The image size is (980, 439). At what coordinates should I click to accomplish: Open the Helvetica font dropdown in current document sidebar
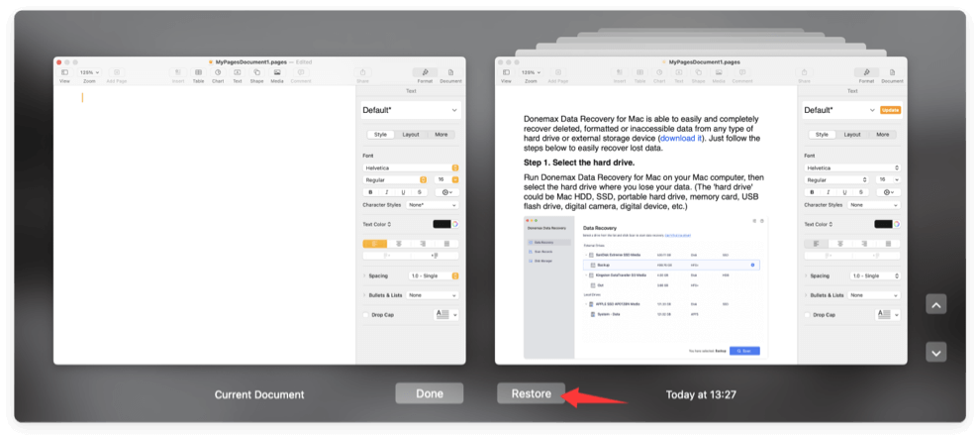point(411,167)
